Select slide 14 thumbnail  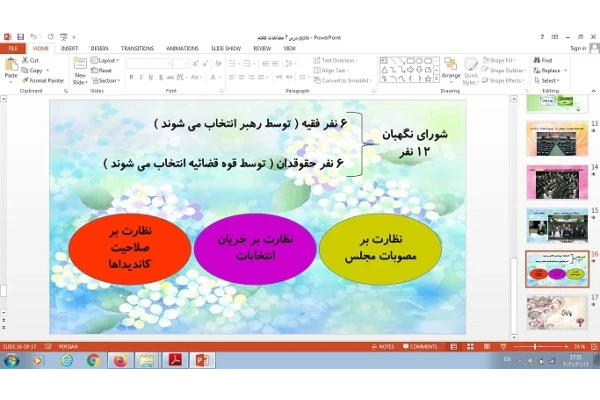click(557, 182)
